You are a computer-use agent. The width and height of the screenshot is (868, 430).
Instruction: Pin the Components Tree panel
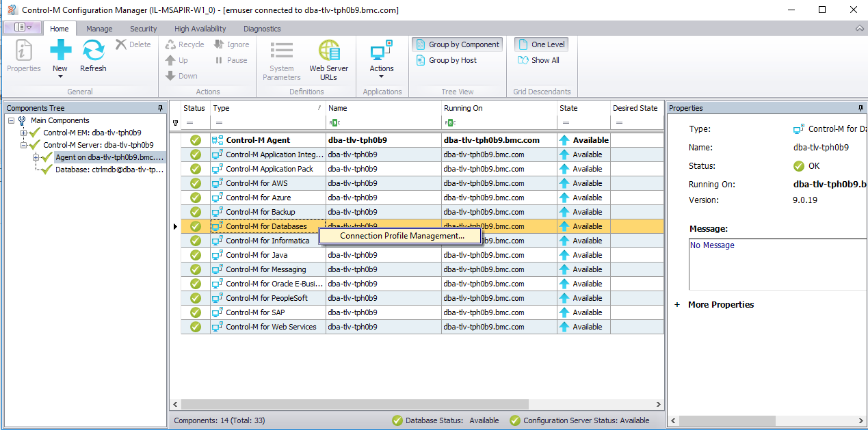(x=160, y=108)
